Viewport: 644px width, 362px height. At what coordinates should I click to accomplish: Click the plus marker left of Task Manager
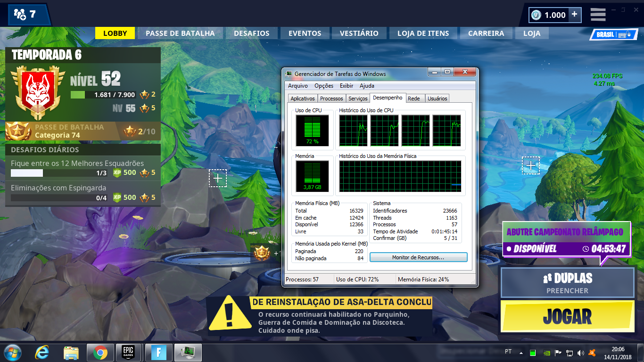pos(218,178)
